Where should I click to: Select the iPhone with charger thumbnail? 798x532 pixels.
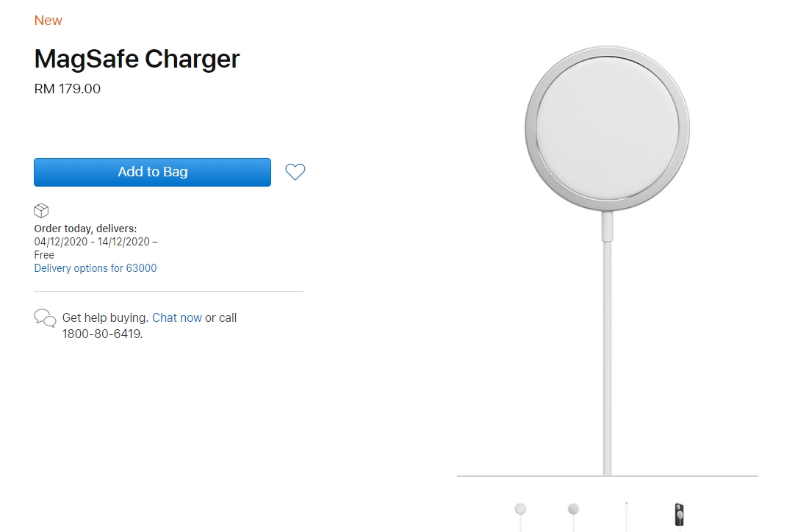tap(679, 514)
